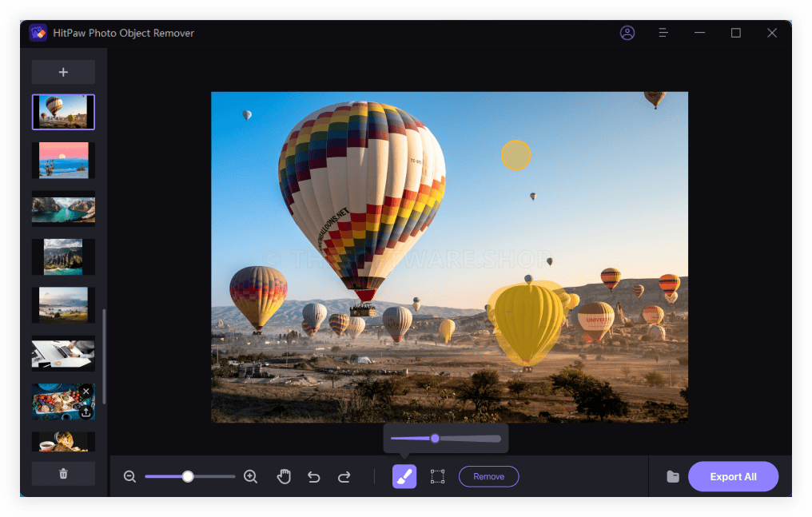Redo the last action
812x517 pixels.
click(344, 476)
